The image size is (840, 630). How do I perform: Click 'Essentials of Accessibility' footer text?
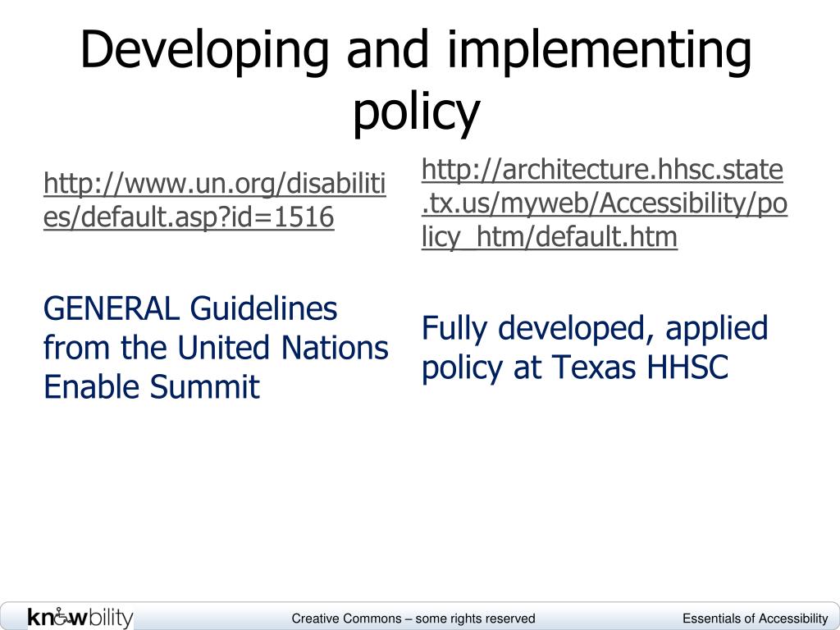click(755, 619)
